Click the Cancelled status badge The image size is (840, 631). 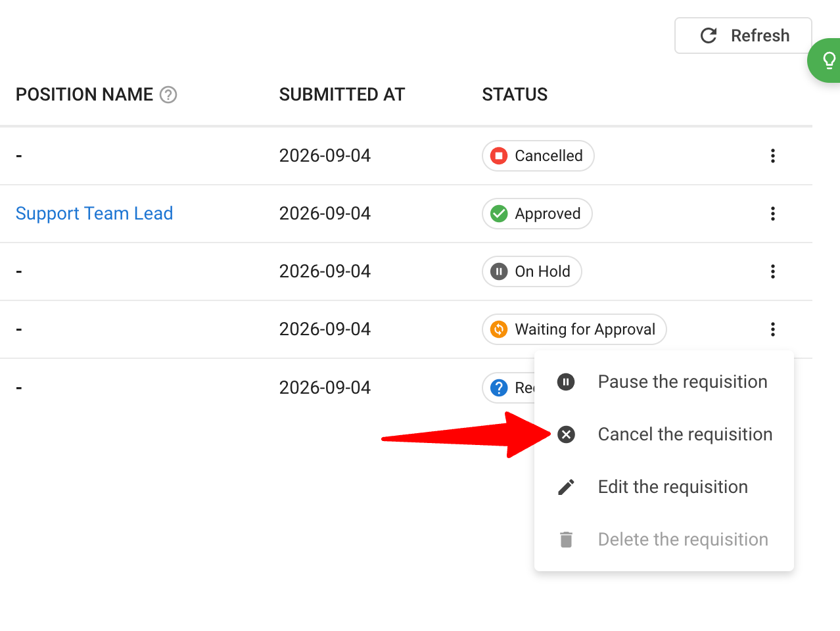point(538,156)
